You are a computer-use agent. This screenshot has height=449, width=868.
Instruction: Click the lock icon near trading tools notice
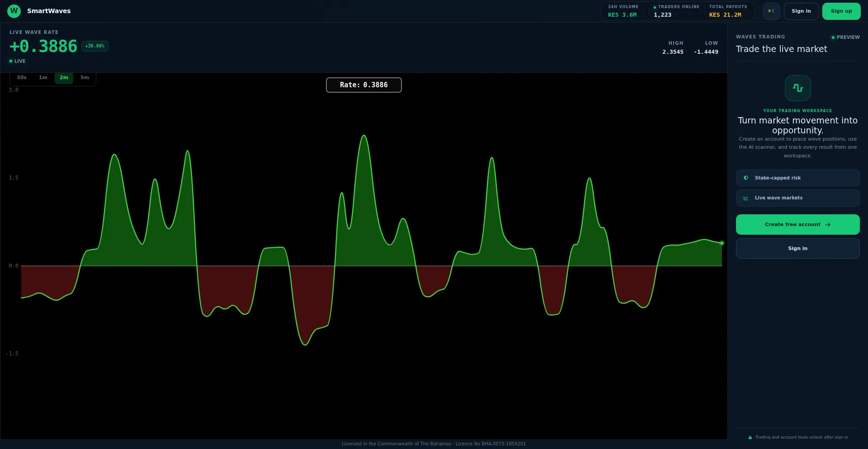pyautogui.click(x=750, y=437)
